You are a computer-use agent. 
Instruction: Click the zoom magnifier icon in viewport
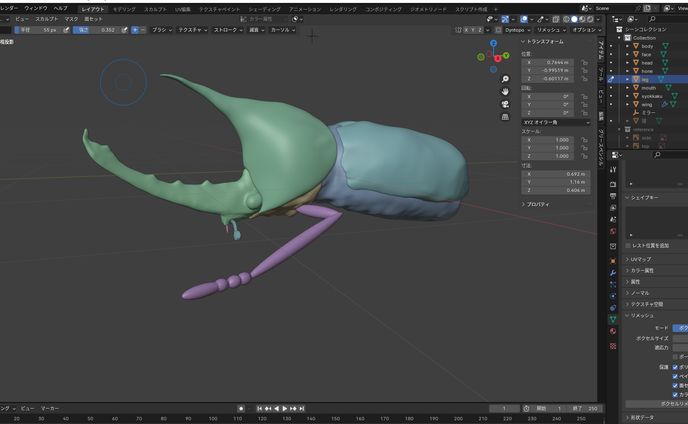(505, 79)
